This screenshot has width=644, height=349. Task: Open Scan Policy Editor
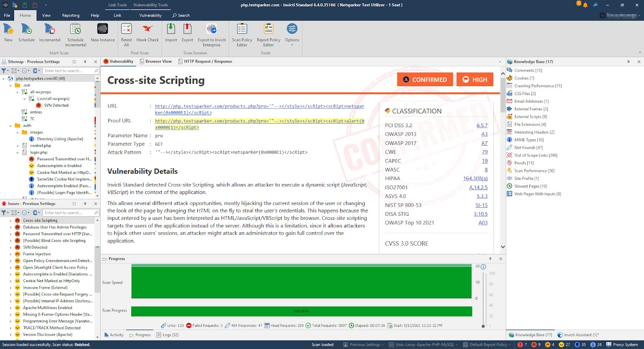242,35
